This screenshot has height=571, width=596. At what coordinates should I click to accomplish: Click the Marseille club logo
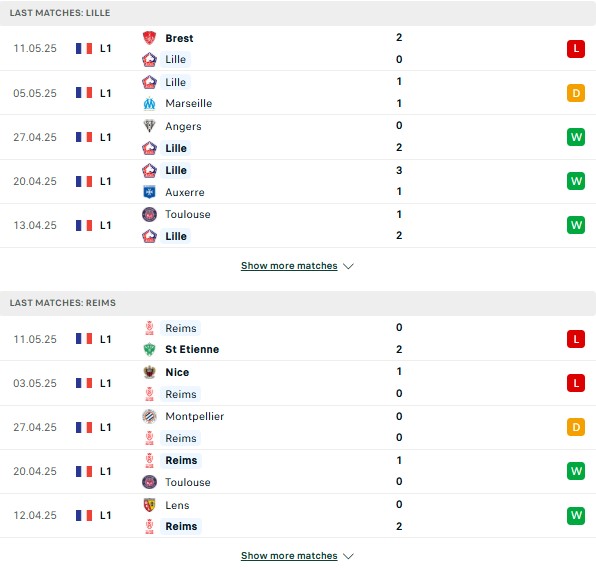pyautogui.click(x=149, y=103)
